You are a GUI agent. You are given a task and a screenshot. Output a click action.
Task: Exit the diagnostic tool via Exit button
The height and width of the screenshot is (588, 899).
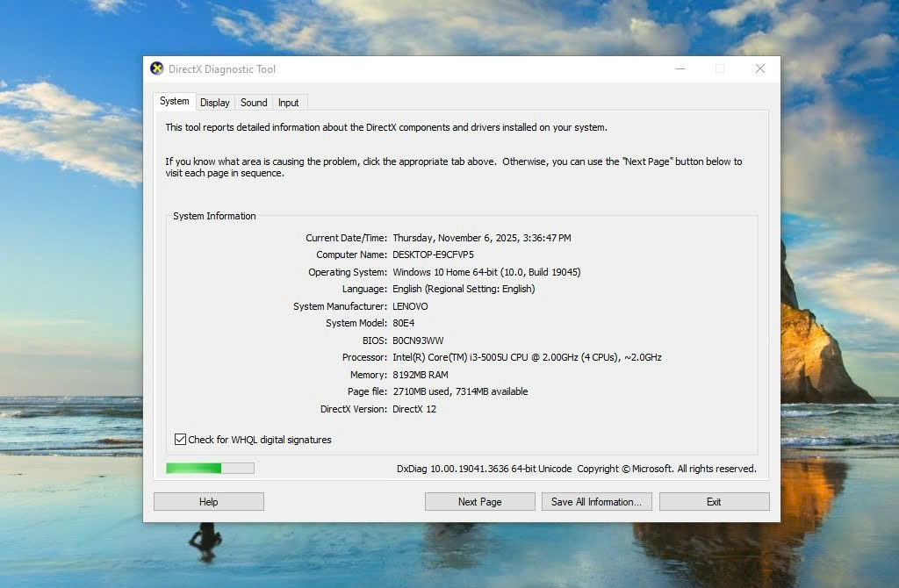[714, 502]
